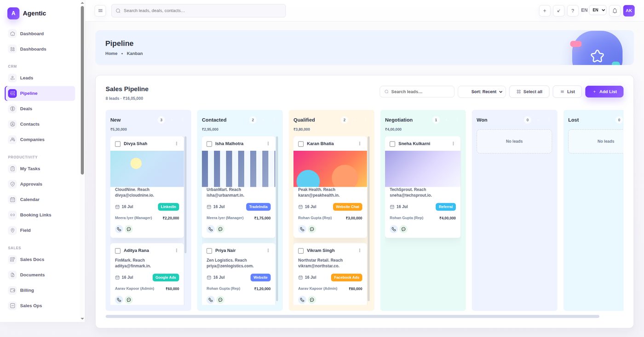Call Sneha Kulkarni using the phone icon

click(x=394, y=229)
